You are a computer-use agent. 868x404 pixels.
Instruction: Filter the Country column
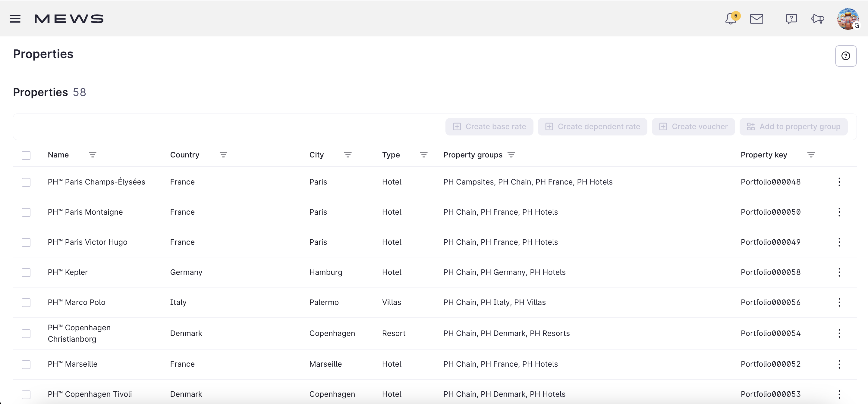223,155
